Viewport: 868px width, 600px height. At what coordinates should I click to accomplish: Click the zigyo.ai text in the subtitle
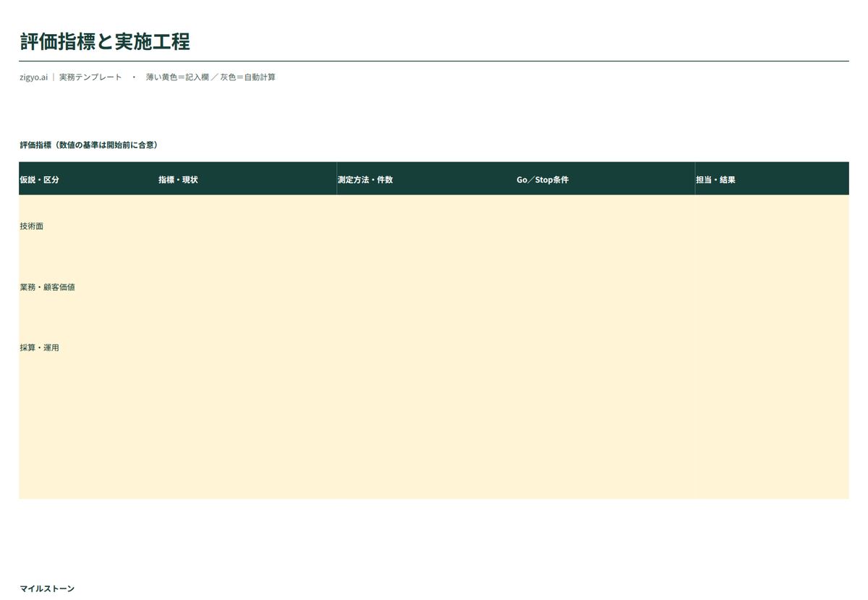click(x=34, y=77)
